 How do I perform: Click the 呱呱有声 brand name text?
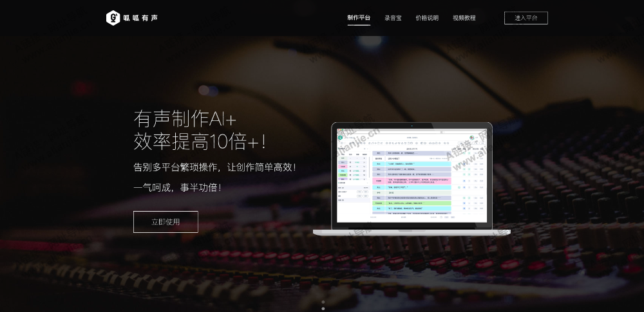[140, 18]
